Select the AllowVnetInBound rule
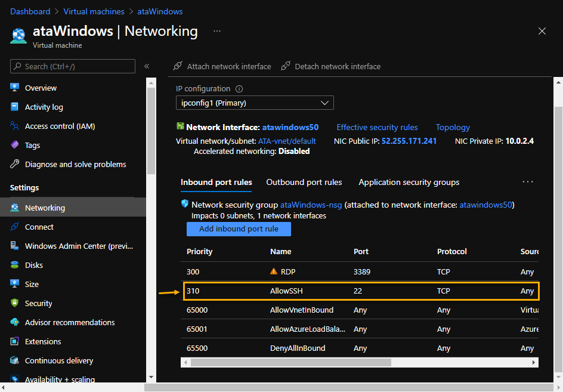 click(x=302, y=310)
